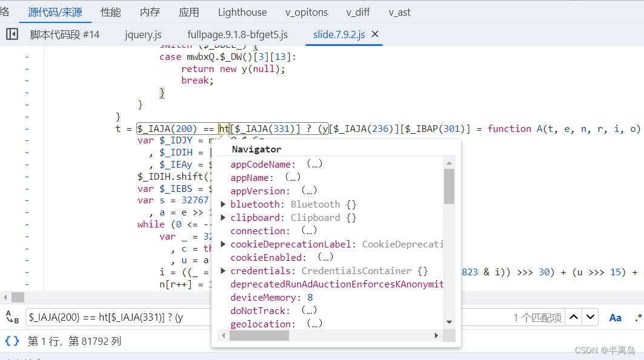This screenshot has width=644, height=360.
Task: Click the '第 1 行, 第 81792 列' status text
Action: pyautogui.click(x=75, y=341)
